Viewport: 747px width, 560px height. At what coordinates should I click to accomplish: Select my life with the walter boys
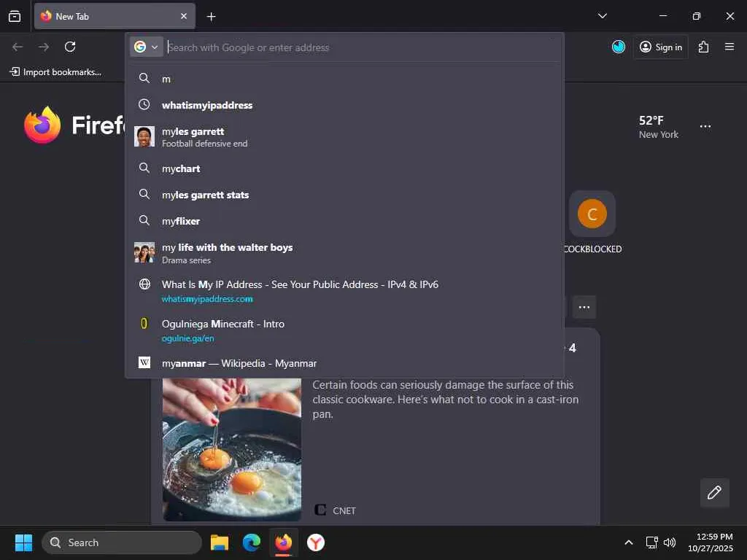coord(344,253)
